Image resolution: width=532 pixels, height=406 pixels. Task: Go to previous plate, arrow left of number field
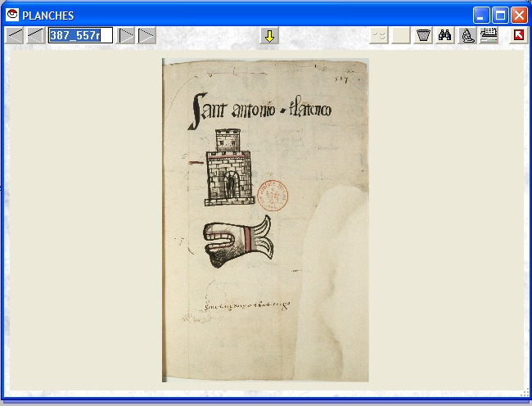click(35, 35)
